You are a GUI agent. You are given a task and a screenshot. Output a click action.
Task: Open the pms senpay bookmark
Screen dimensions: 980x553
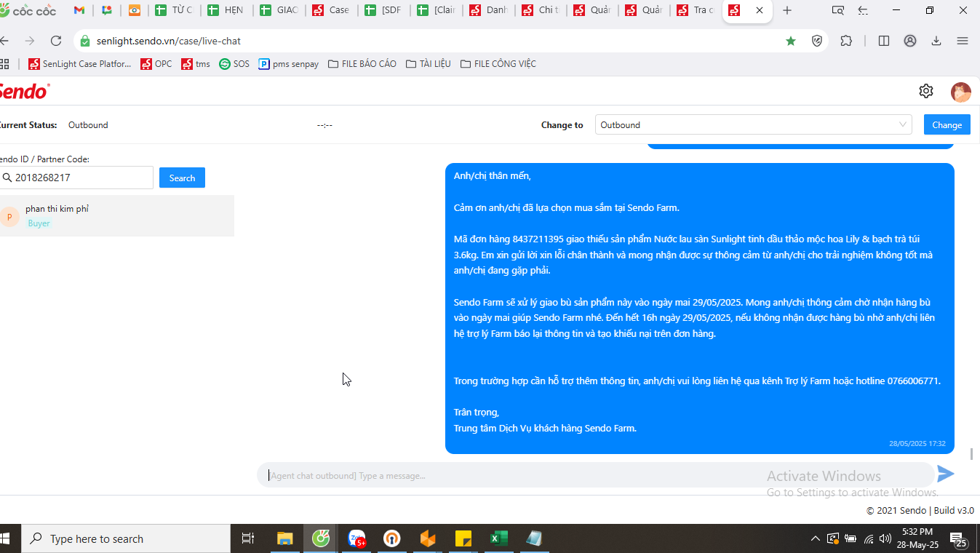click(289, 64)
